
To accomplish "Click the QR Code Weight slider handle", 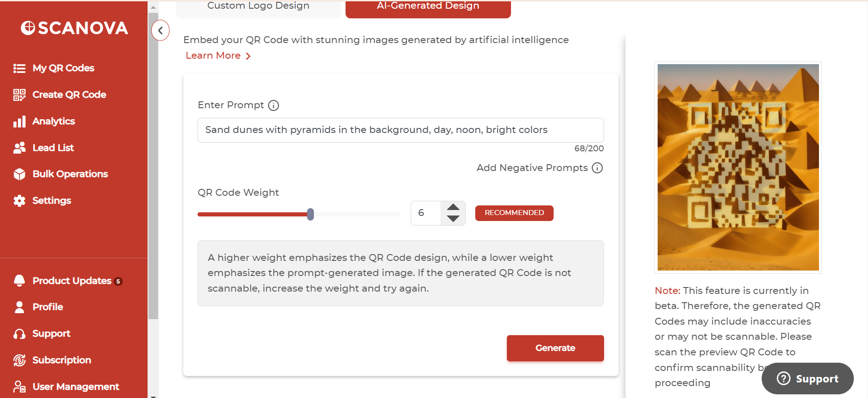I will click(310, 214).
